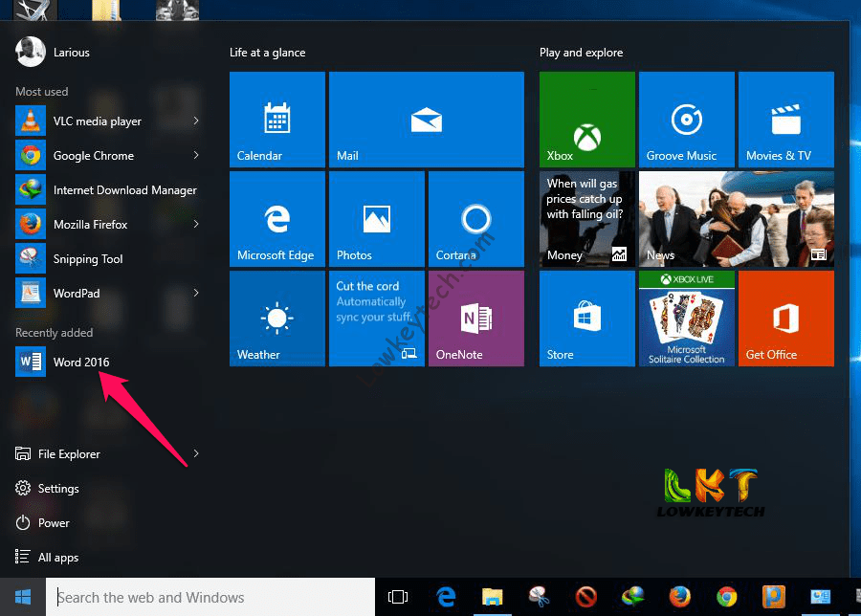Open Firefox from the taskbar
861x616 pixels.
coord(680,597)
